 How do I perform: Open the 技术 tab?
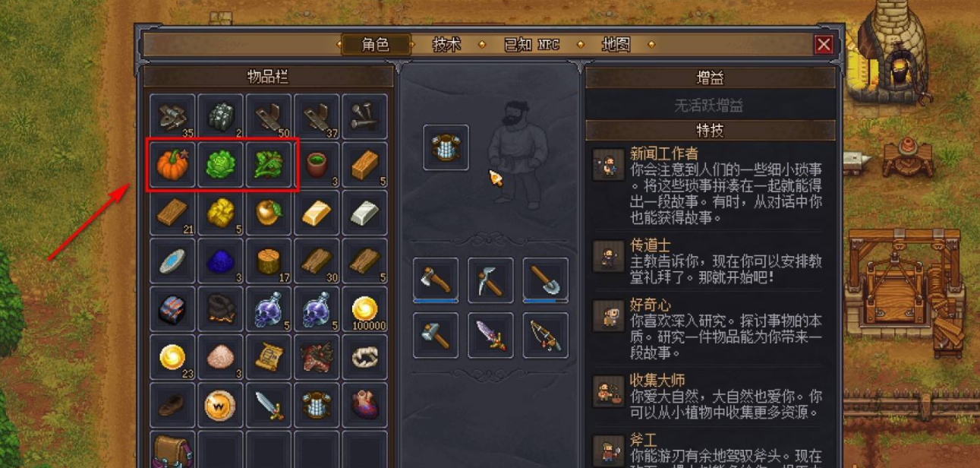(446, 45)
